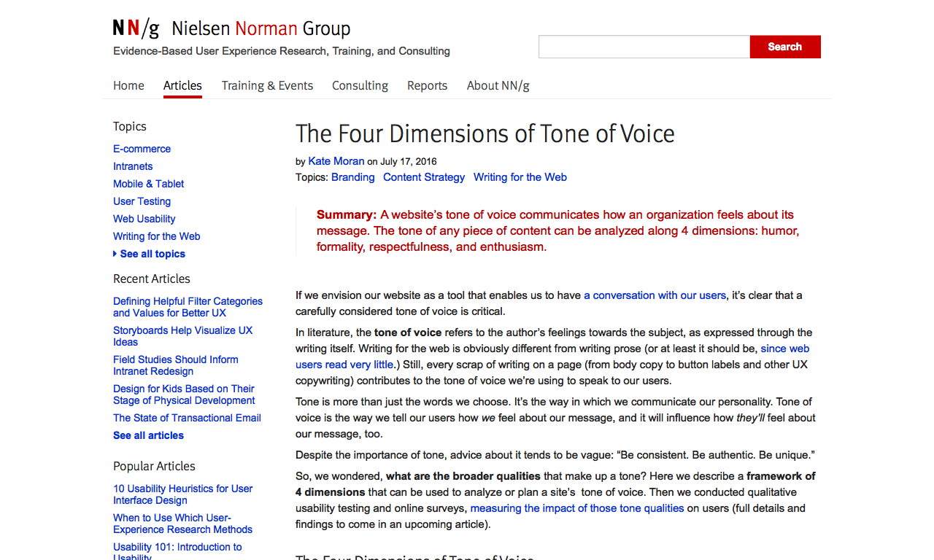This screenshot has width=934, height=560.
Task: Click the Search button
Action: click(x=785, y=47)
